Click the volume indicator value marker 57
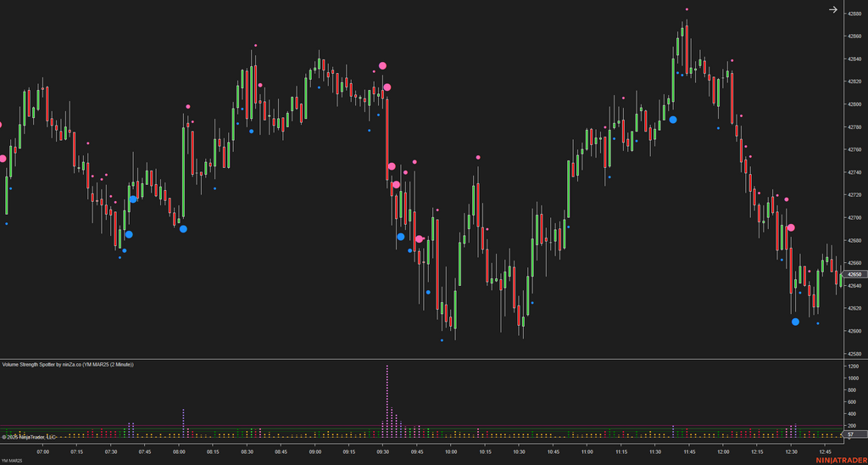The image size is (868, 465). coord(854,435)
